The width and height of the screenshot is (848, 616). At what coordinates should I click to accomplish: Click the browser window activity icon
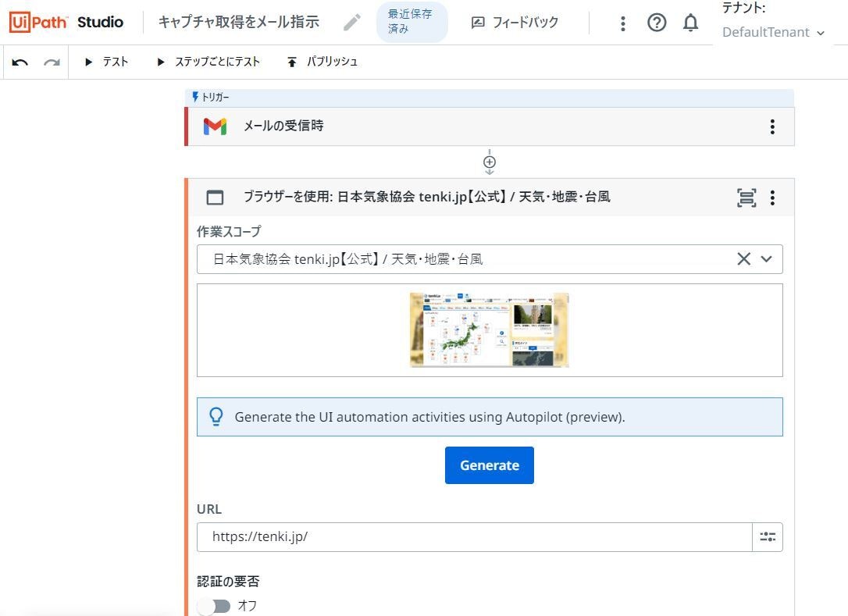tap(215, 198)
